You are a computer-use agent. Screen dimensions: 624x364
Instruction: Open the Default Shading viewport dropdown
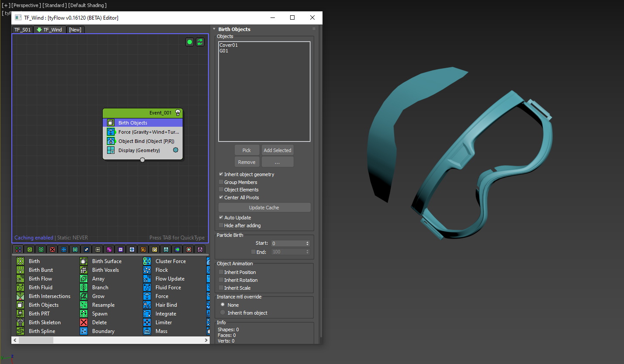(x=87, y=5)
